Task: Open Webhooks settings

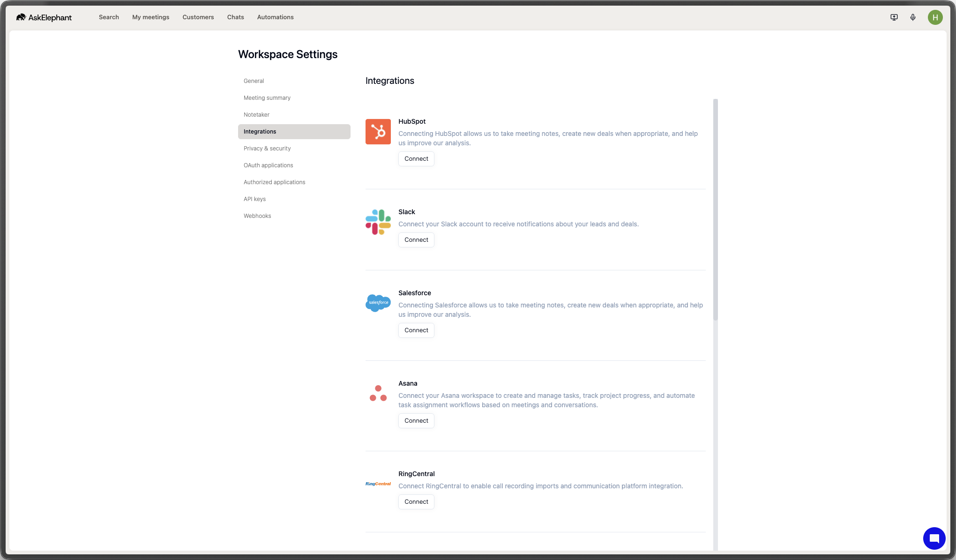Action: click(294, 216)
